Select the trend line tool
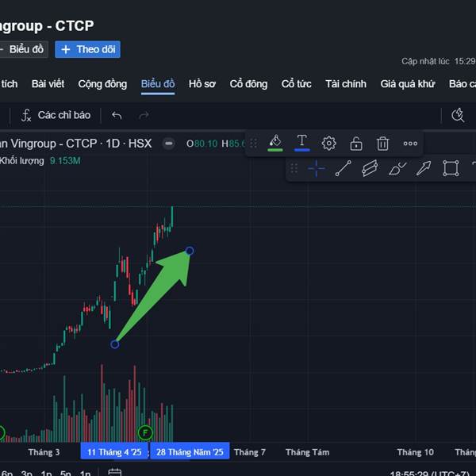This screenshot has width=476, height=476. coord(343,168)
